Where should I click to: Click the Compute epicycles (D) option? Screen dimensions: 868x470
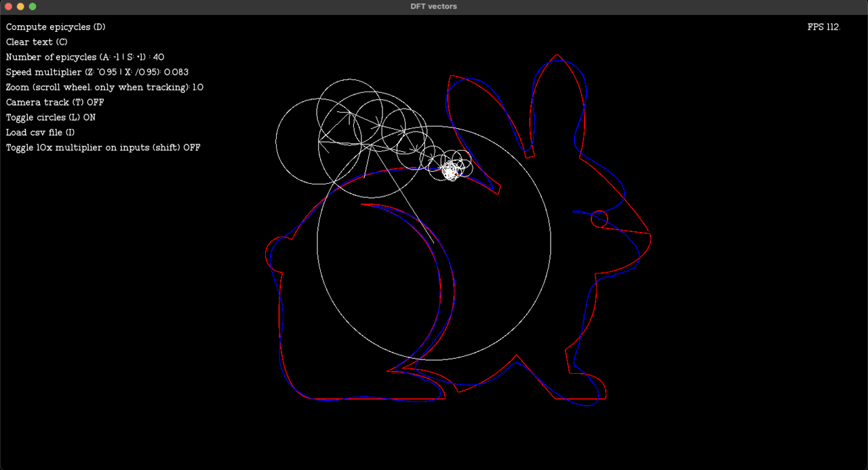click(56, 27)
